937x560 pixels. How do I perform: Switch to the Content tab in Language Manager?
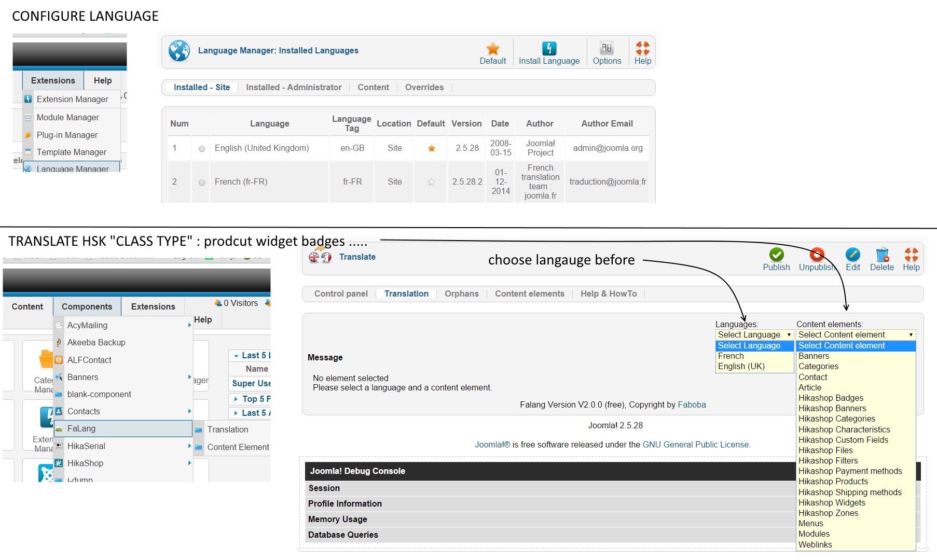[x=373, y=88]
